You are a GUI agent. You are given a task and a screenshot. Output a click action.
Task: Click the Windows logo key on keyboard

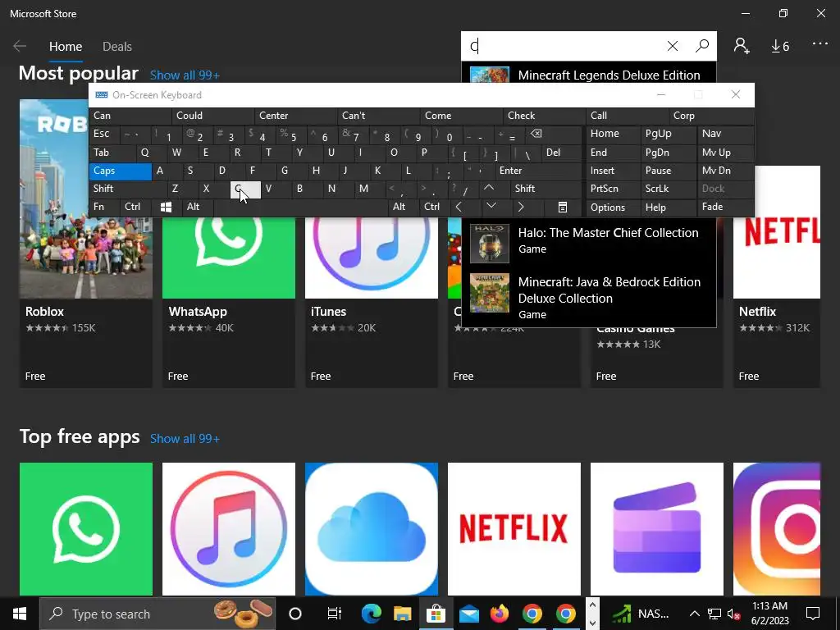[x=166, y=207]
